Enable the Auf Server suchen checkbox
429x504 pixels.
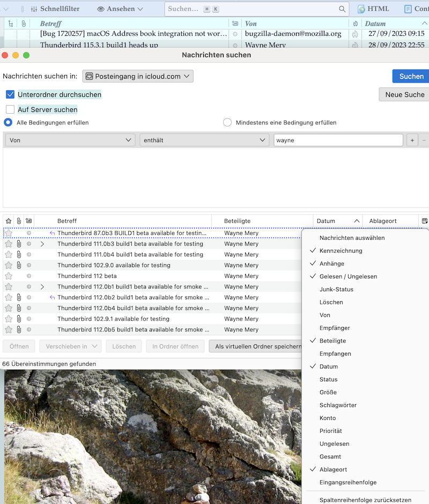[x=10, y=109]
